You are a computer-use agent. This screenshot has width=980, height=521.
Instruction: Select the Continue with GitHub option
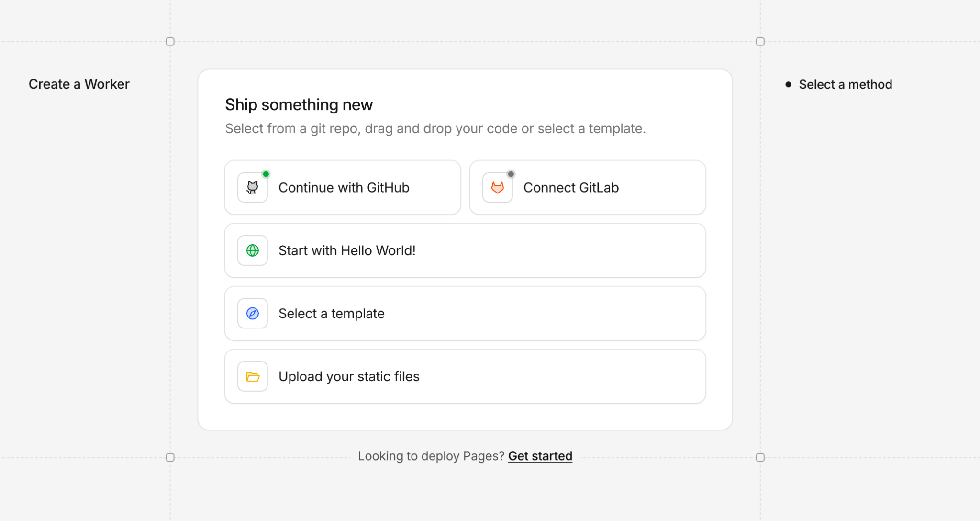[343, 187]
